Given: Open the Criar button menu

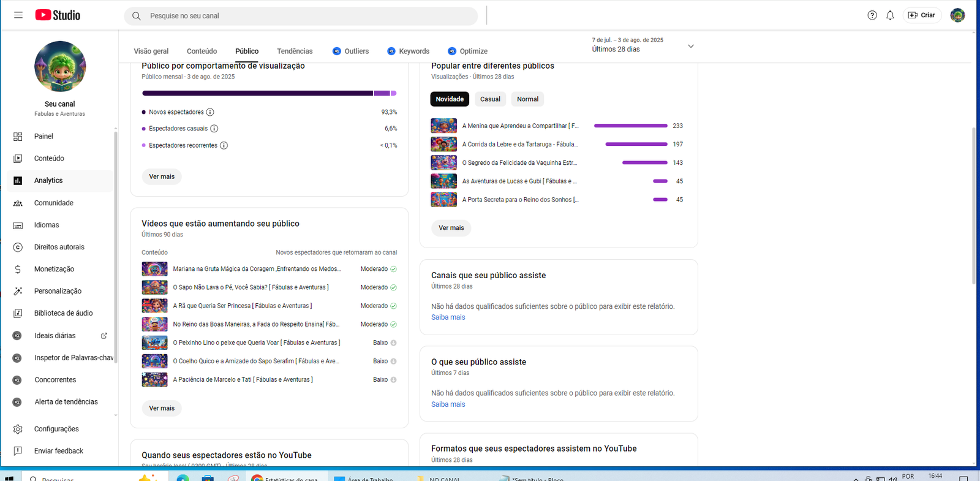Looking at the screenshot, I should click(922, 15).
